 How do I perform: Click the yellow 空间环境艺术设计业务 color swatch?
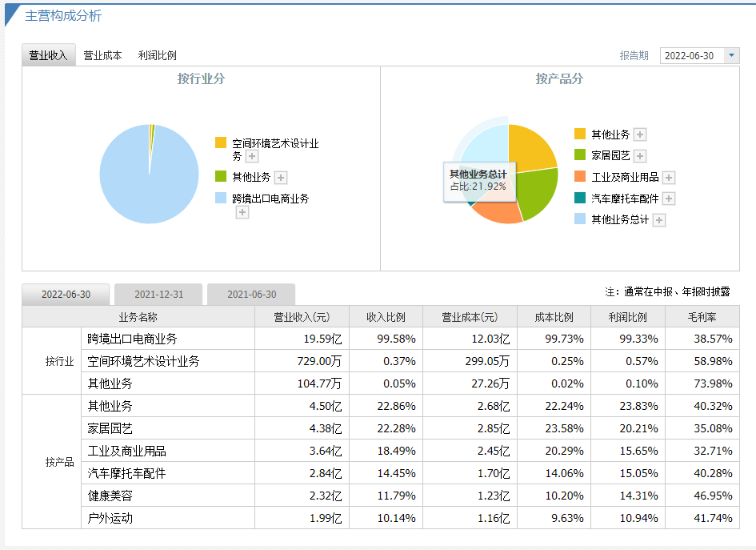click(x=221, y=143)
